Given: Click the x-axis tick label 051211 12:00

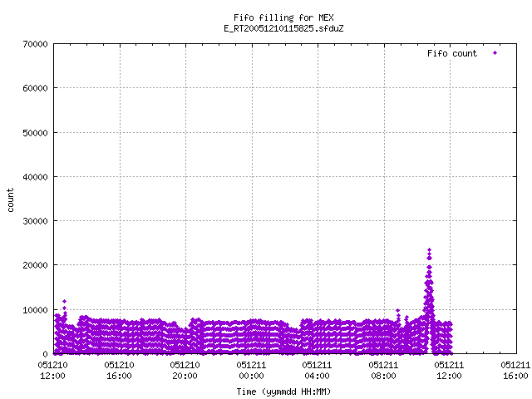Looking at the screenshot, I should coord(450,371).
